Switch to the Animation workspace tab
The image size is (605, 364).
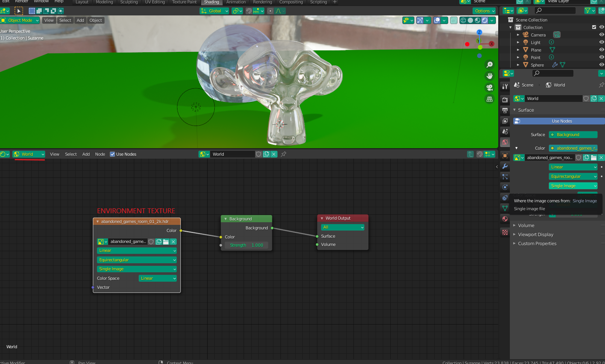click(236, 2)
